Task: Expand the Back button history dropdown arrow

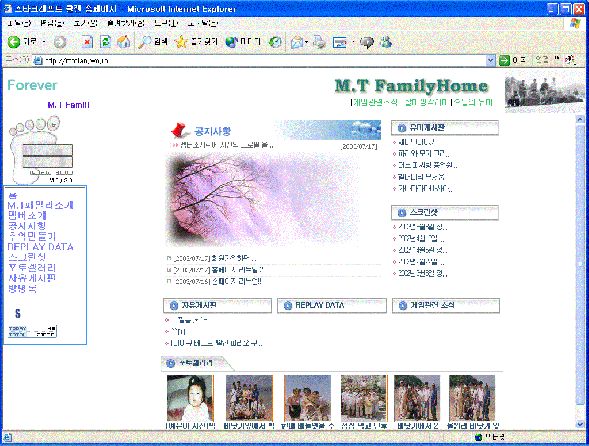Action: [44, 42]
